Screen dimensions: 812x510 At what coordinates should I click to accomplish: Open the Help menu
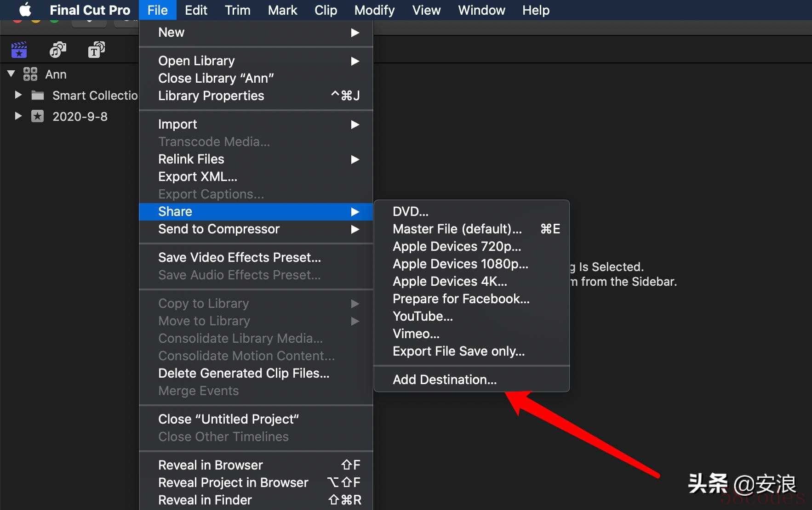(536, 10)
